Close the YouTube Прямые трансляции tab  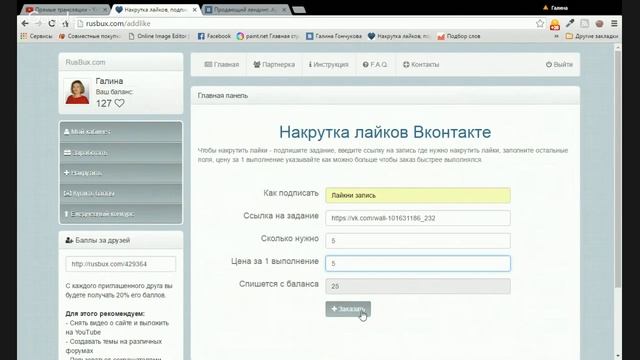tap(104, 9)
